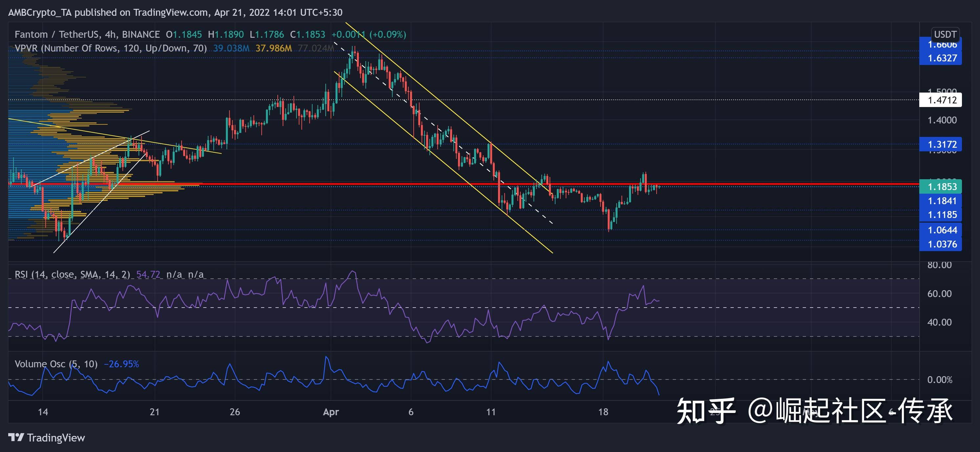Click the USDT currency button

click(945, 34)
